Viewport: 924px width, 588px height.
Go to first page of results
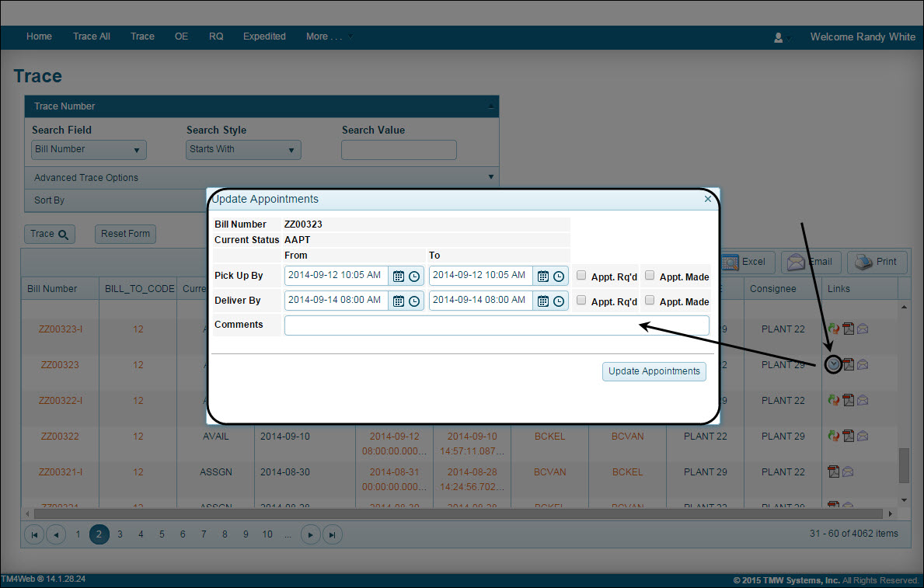(34, 535)
